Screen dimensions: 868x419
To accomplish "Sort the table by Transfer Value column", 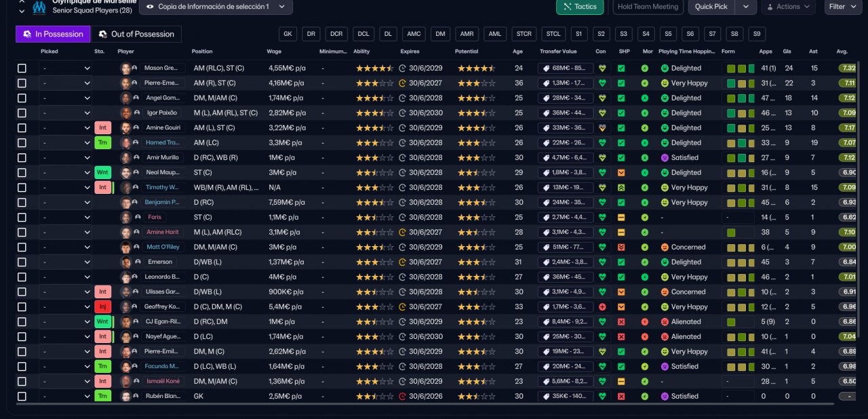I will click(x=558, y=52).
